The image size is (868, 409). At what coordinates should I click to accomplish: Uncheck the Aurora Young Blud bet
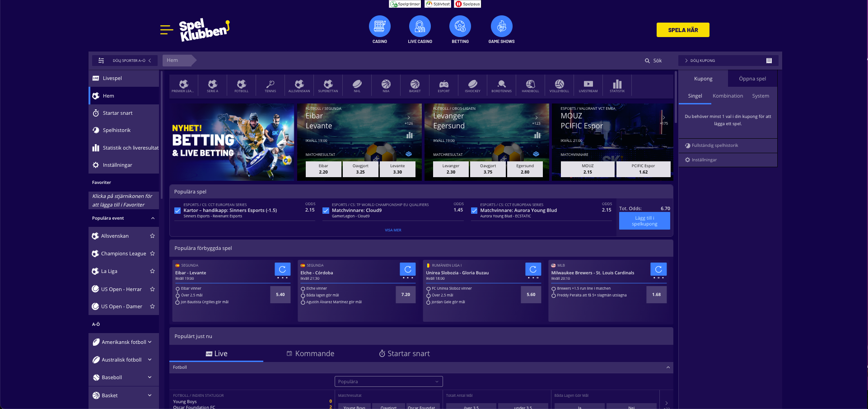[x=474, y=211]
